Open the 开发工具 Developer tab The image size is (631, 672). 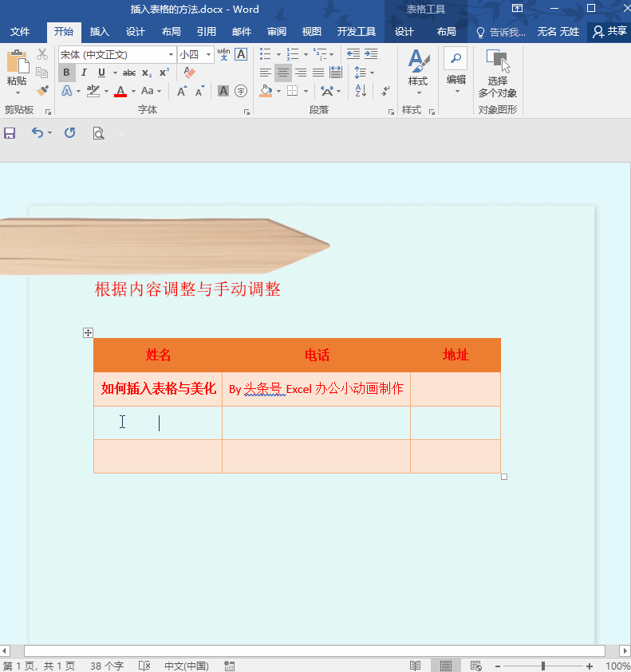(356, 32)
